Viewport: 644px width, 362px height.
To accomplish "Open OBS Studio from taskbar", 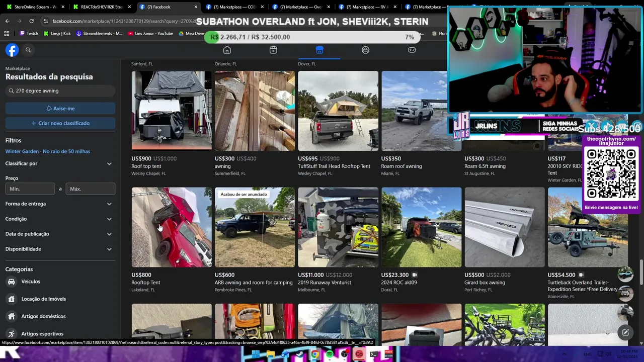I will coord(344,354).
